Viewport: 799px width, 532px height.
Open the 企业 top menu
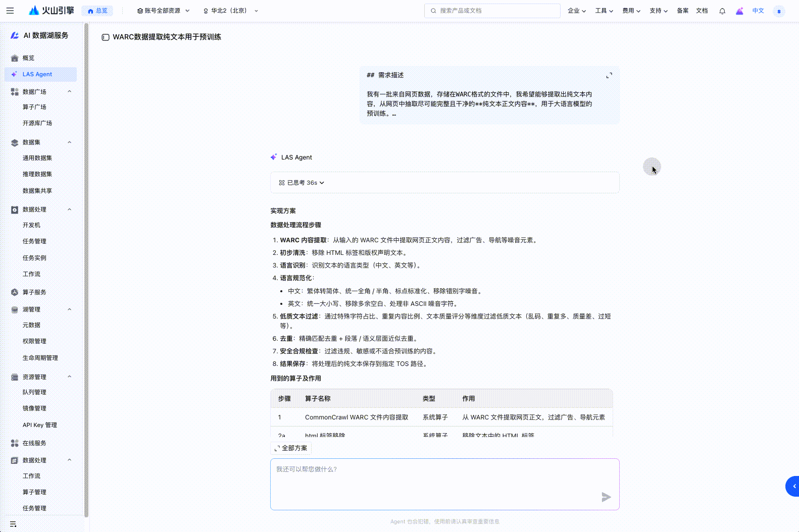click(576, 11)
